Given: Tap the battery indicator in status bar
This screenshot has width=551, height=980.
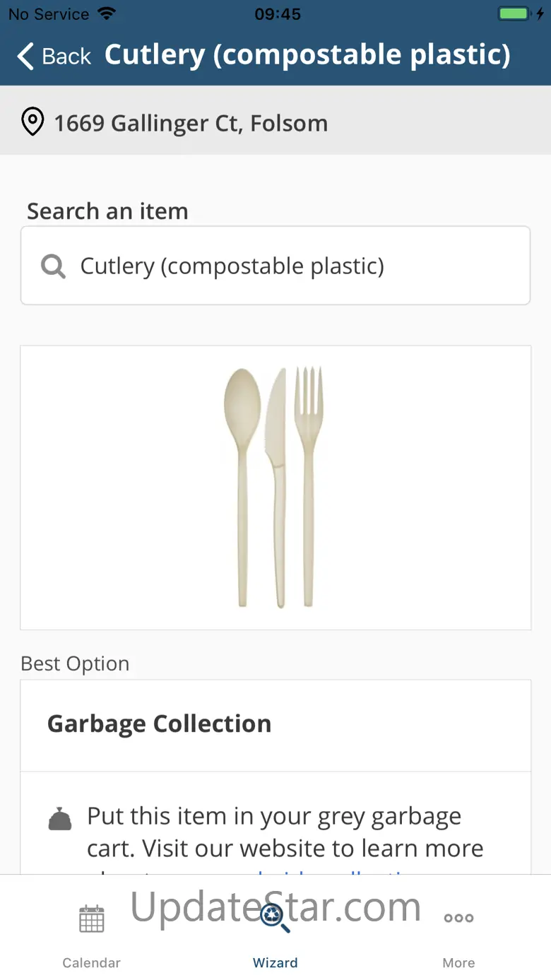Looking at the screenshot, I should (514, 13).
